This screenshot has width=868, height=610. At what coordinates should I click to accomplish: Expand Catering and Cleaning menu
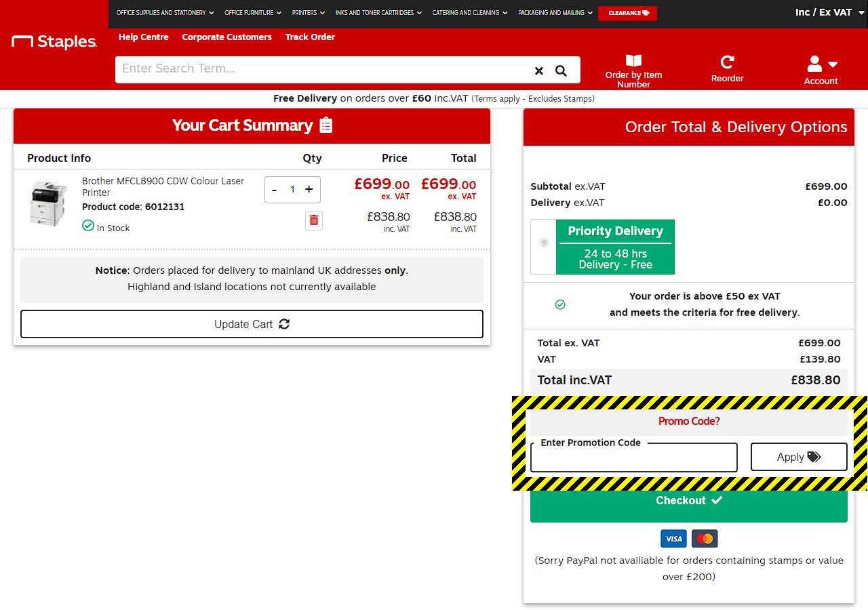point(470,13)
